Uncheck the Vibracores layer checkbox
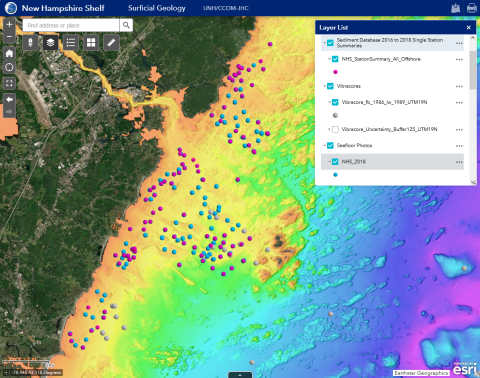The height and width of the screenshot is (378, 480). (x=330, y=86)
